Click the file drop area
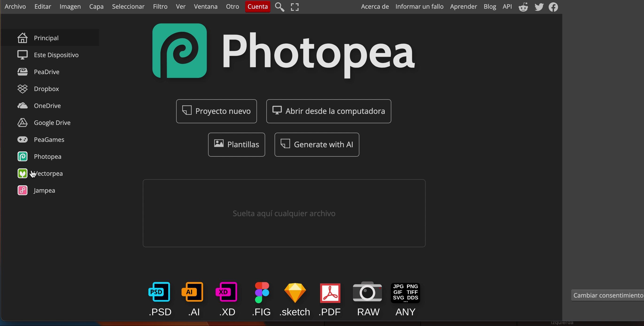 [284, 213]
